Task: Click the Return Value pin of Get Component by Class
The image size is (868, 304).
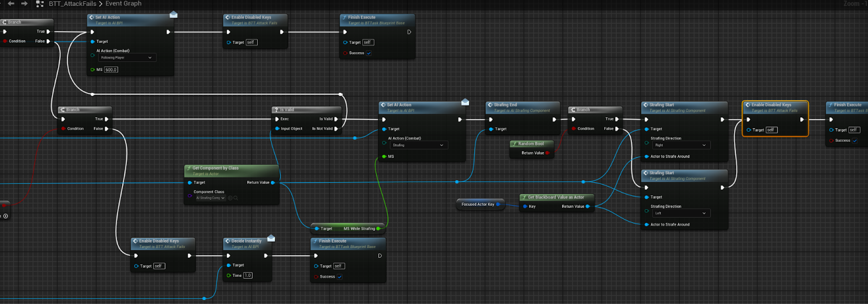Action: pyautogui.click(x=273, y=182)
